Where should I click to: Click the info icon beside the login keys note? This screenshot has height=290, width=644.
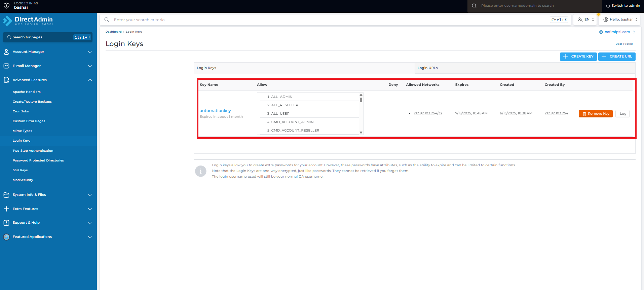201,171
